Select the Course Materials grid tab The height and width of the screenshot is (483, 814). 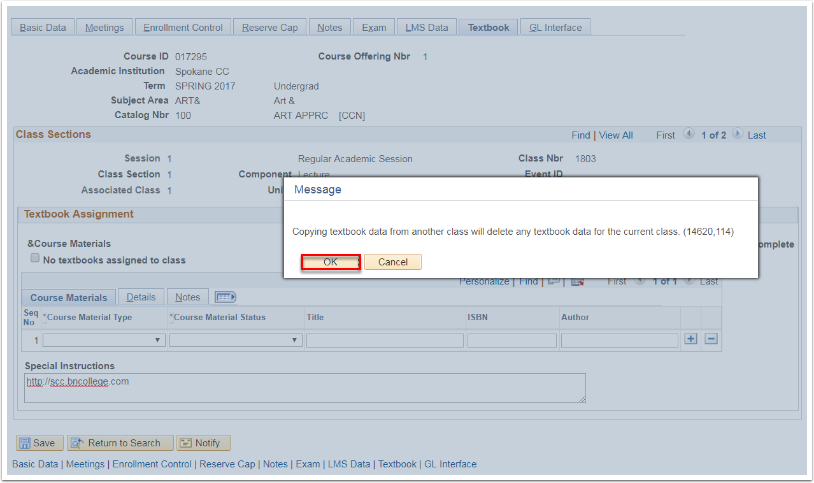pos(69,297)
